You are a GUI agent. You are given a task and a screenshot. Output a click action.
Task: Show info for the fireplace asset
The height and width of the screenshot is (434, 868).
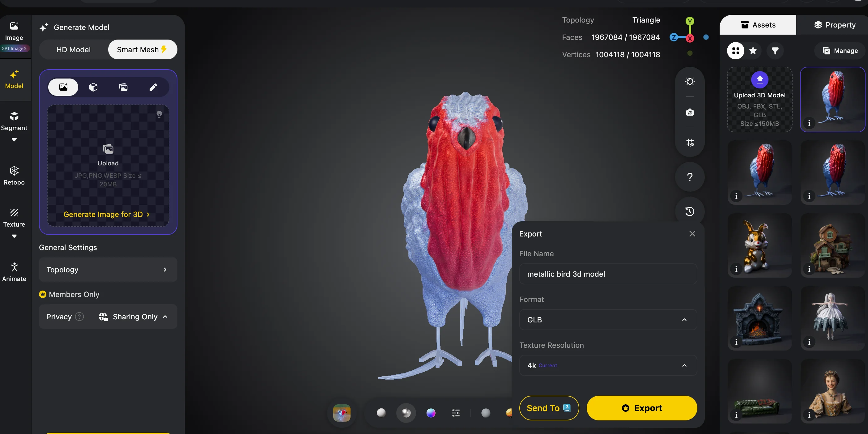pyautogui.click(x=736, y=342)
